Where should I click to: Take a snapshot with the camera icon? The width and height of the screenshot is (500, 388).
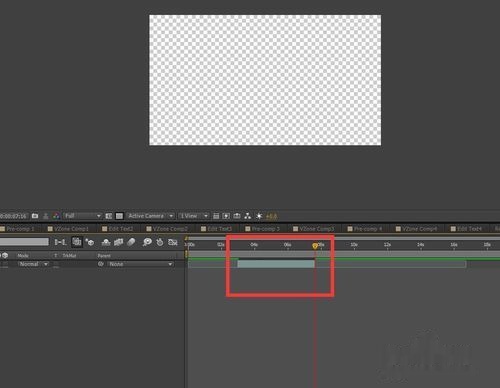35,216
